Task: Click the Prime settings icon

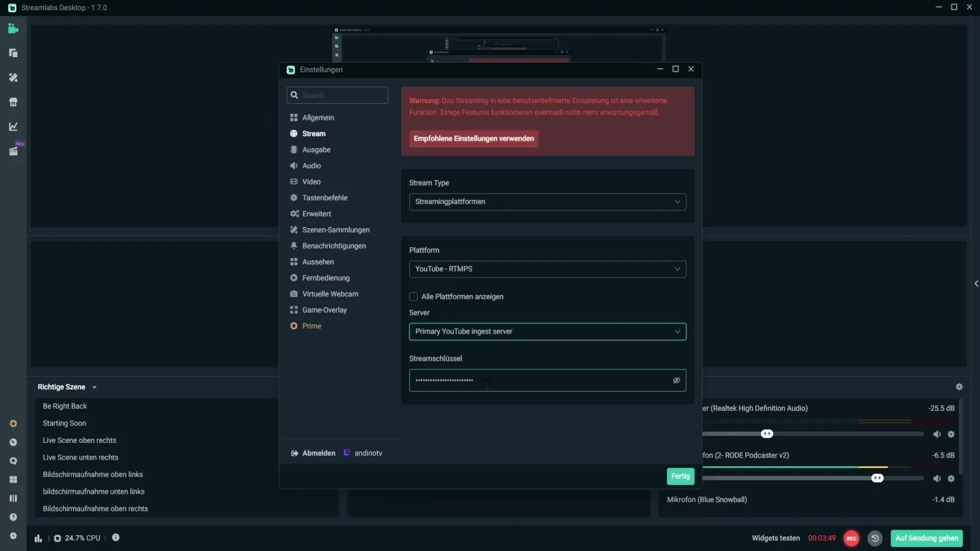Action: click(x=294, y=325)
